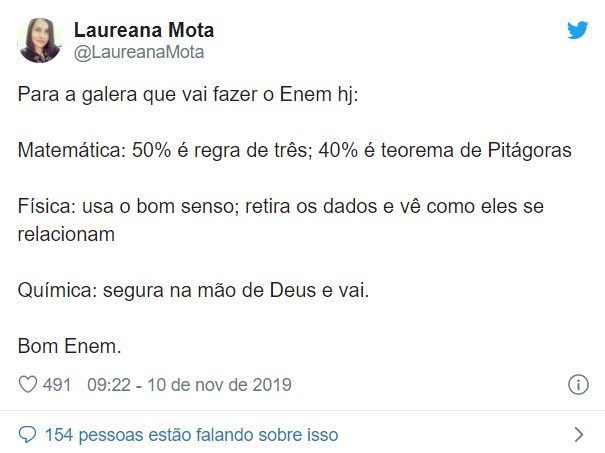Click the Química line of the tweet
The width and height of the screenshot is (605, 453).
pos(193,290)
